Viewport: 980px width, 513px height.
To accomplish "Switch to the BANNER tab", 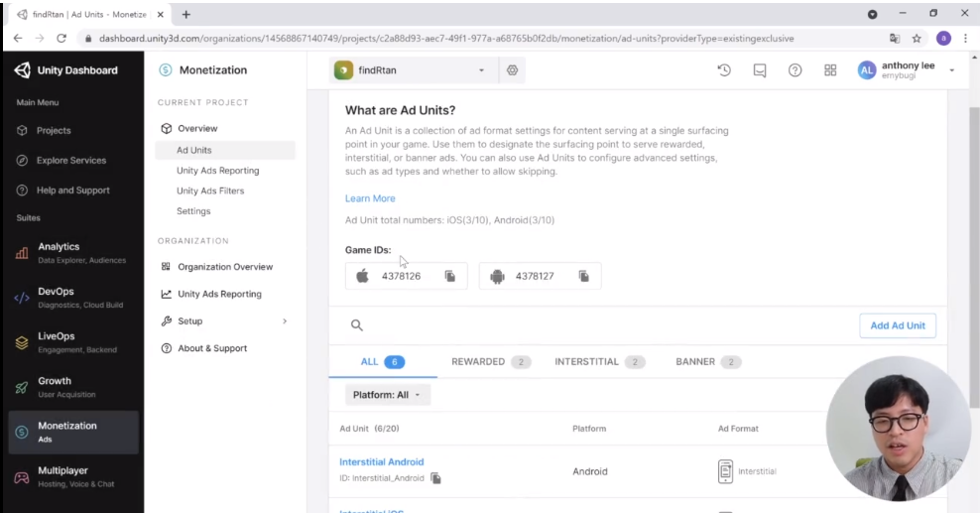I will pos(708,362).
